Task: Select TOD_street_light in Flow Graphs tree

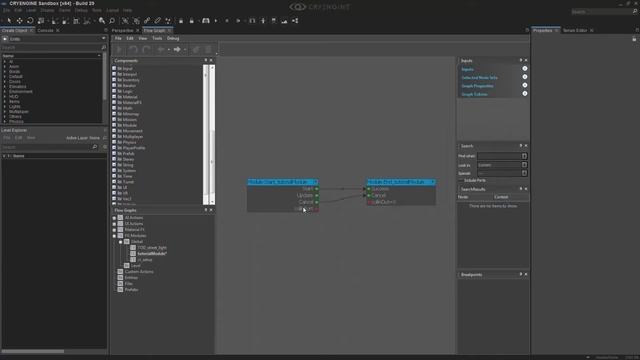Action: tap(151, 248)
